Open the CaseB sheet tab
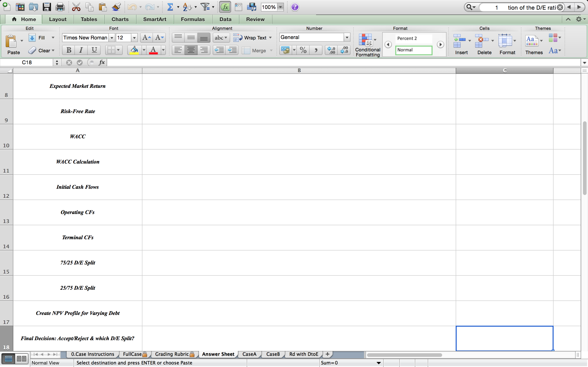 tap(273, 354)
